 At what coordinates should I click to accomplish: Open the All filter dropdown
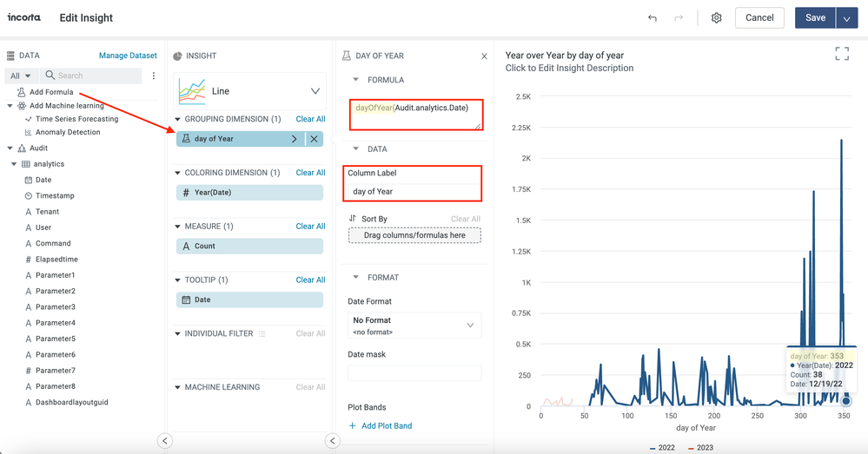21,76
